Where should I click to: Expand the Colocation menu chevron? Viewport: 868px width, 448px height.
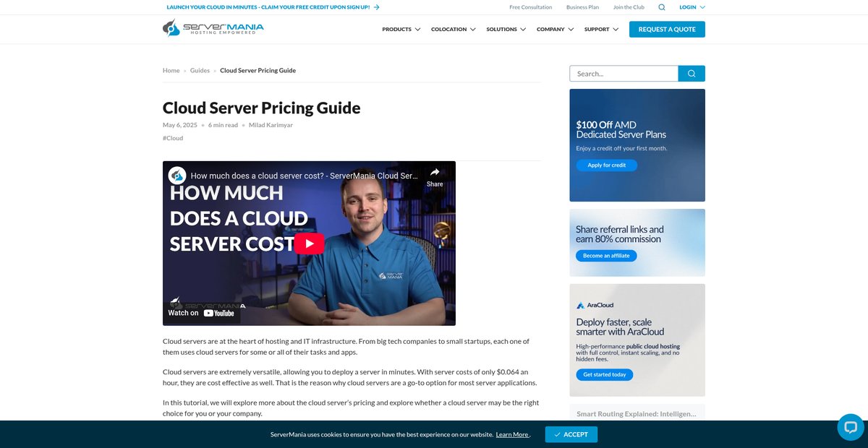point(472,30)
